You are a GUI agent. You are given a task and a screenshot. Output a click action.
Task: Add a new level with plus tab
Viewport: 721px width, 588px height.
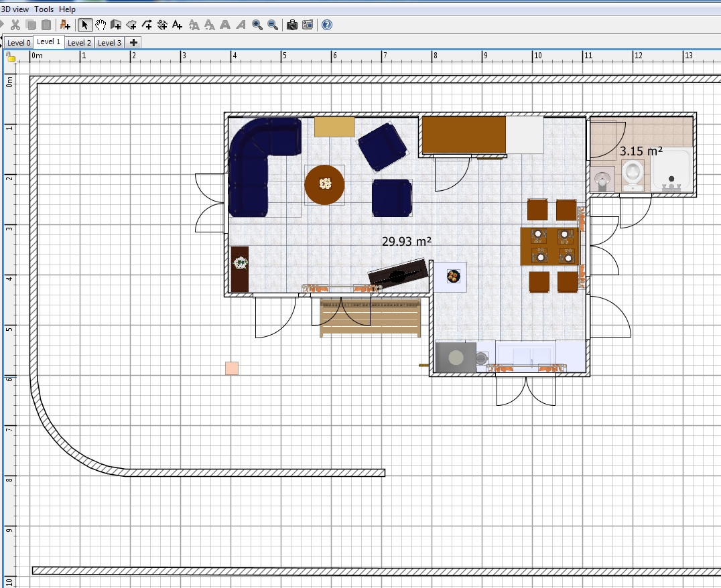click(133, 43)
